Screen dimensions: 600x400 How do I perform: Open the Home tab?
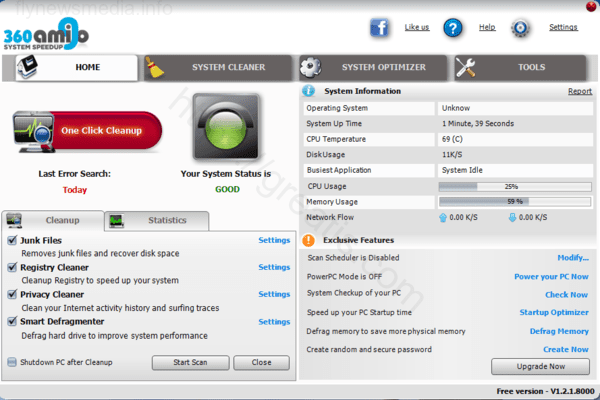76,67
